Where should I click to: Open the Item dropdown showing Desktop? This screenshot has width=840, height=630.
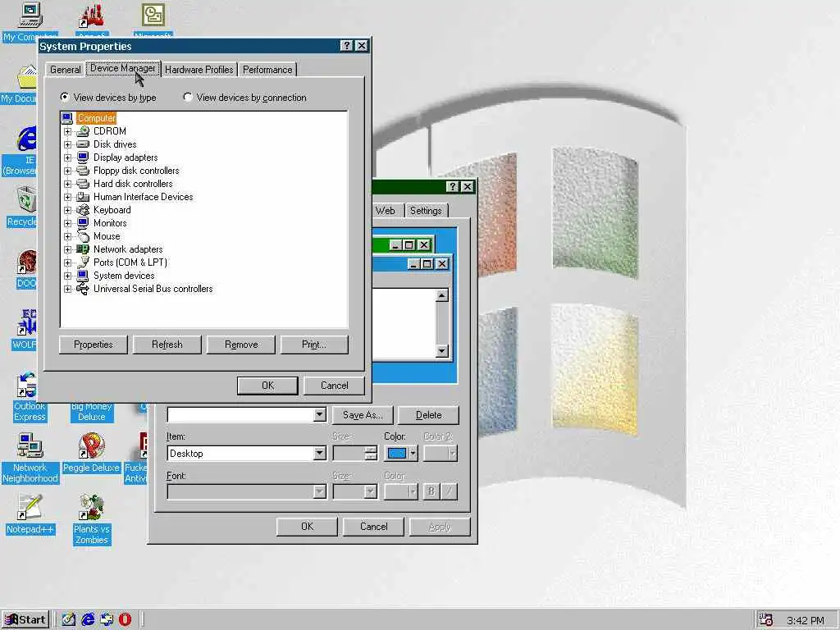click(319, 453)
